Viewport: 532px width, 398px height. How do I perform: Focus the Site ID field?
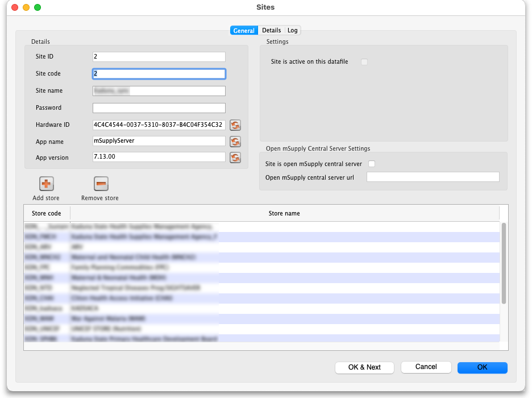click(159, 57)
